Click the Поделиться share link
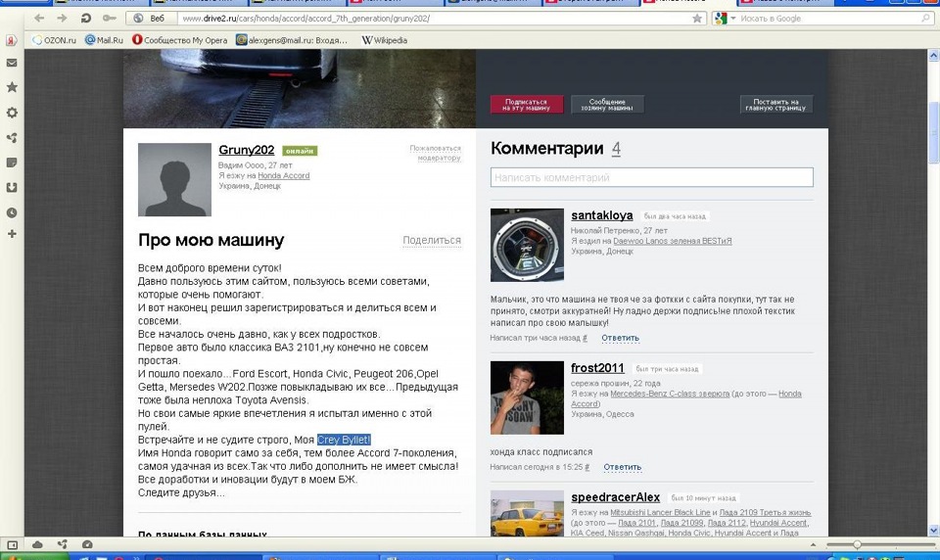940x560 pixels. tap(432, 241)
